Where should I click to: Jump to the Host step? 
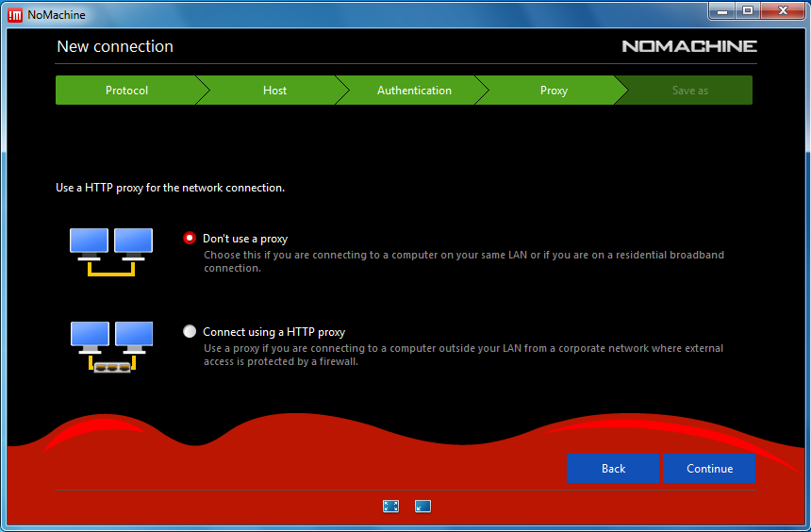click(x=274, y=91)
